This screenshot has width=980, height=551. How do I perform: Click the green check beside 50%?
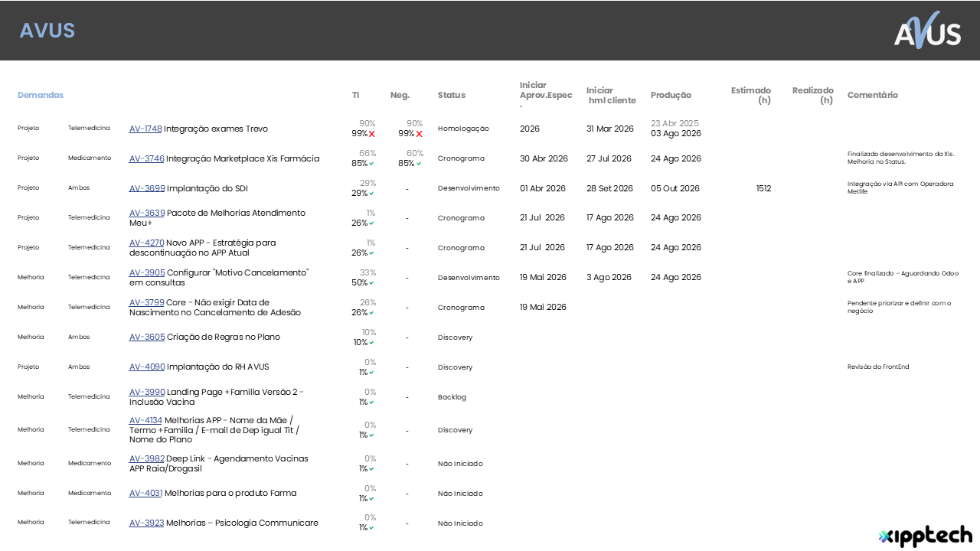coord(371,283)
